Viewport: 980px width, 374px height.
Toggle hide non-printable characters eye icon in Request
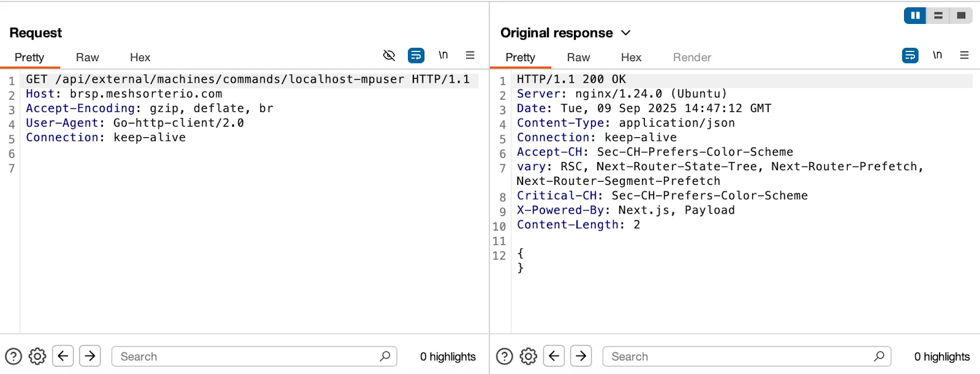[389, 56]
